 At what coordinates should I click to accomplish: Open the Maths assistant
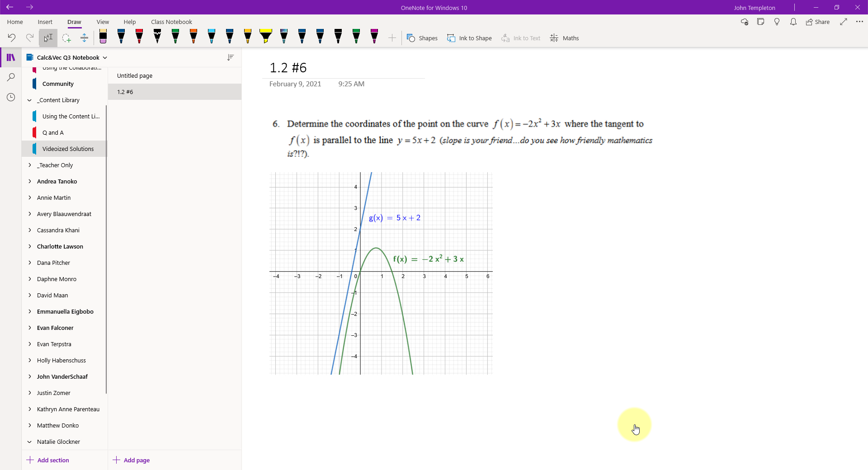(564, 38)
